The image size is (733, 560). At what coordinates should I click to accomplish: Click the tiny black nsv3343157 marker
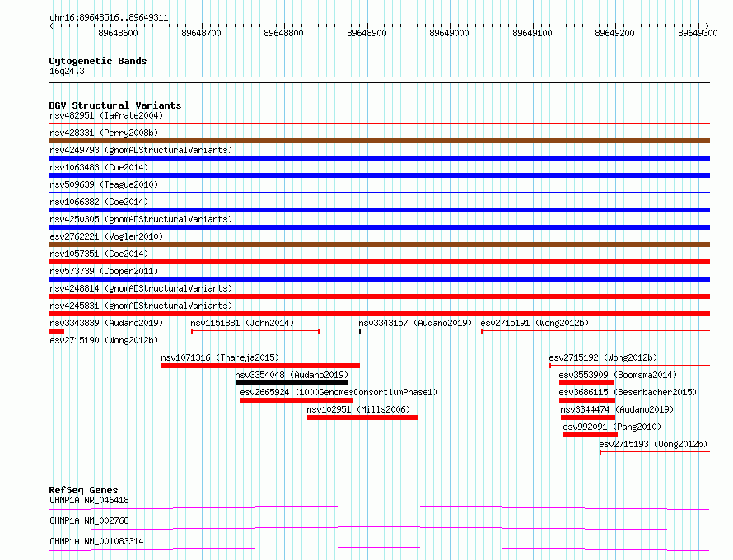pos(360,331)
